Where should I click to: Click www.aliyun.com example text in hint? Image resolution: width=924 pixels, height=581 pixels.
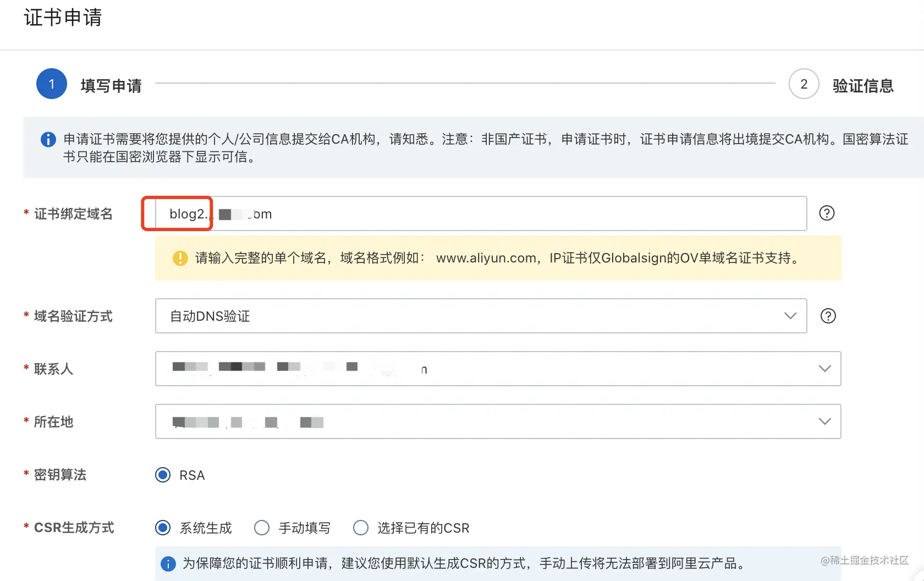click(x=486, y=258)
